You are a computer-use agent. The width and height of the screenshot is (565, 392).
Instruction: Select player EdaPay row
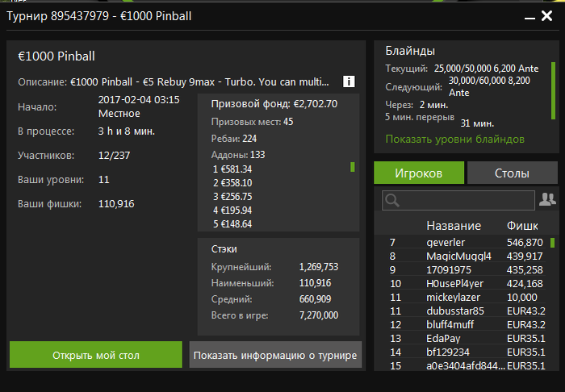click(x=467, y=338)
